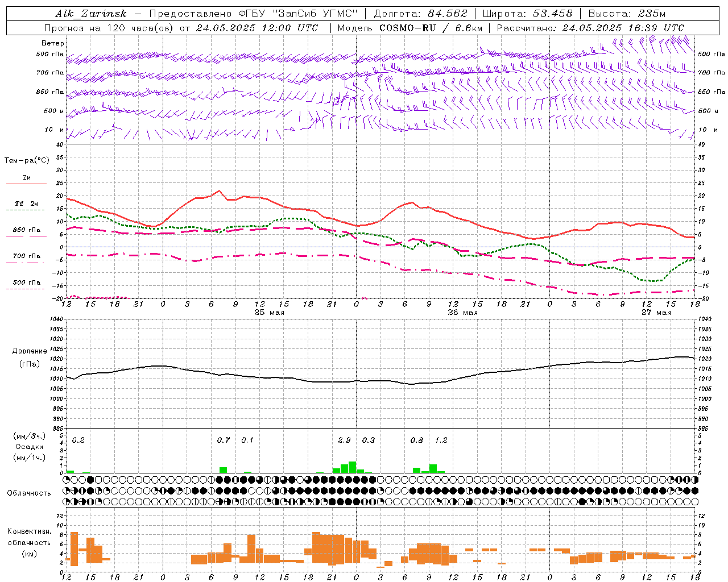
Task: Click the '500 гПа' temperature legend entry
Action: 26,282
